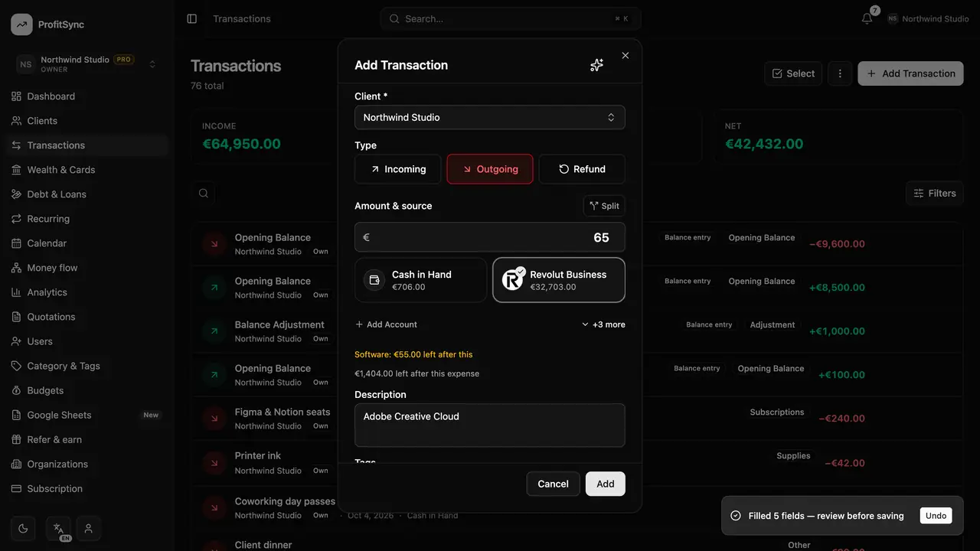Click the Description text area

pyautogui.click(x=490, y=425)
